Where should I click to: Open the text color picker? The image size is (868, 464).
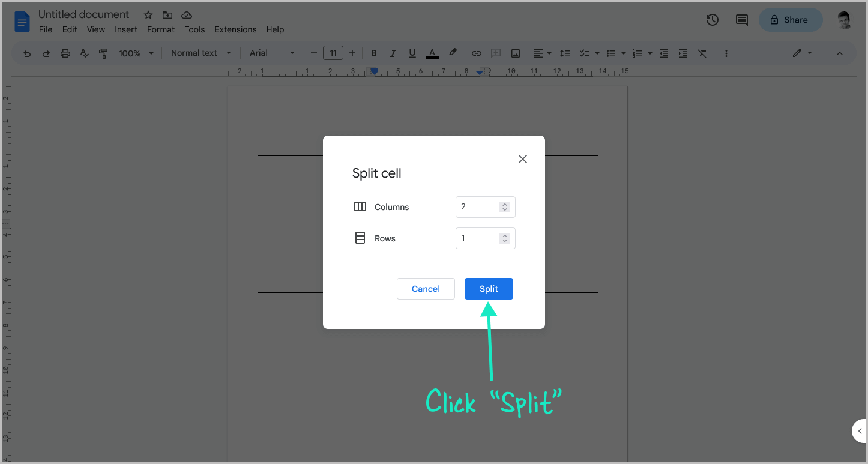click(432, 53)
